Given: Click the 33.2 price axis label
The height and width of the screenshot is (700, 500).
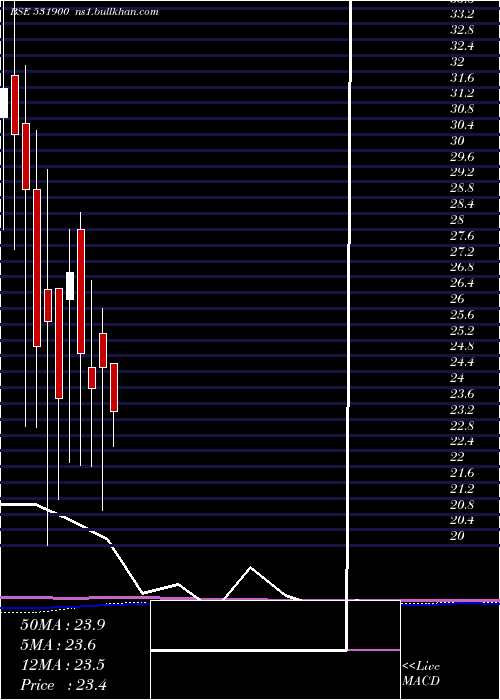Looking at the screenshot, I should tap(462, 14).
